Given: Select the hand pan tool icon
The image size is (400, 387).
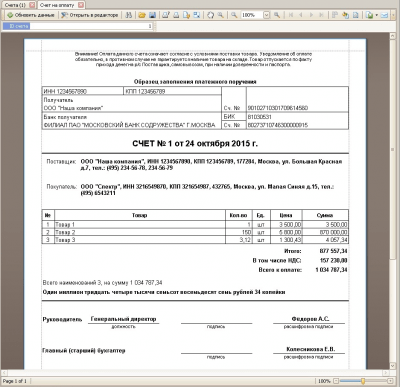Looking at the screenshot, I should 210,15.
